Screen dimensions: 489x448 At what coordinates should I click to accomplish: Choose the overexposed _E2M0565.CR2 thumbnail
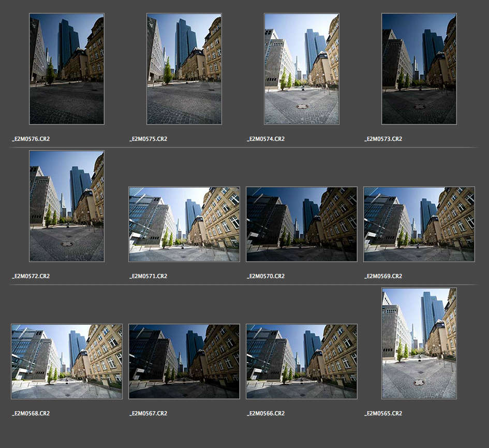click(419, 343)
